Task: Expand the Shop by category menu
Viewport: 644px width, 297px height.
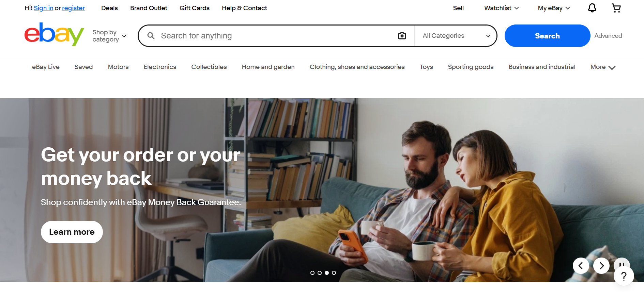Action: pyautogui.click(x=109, y=36)
